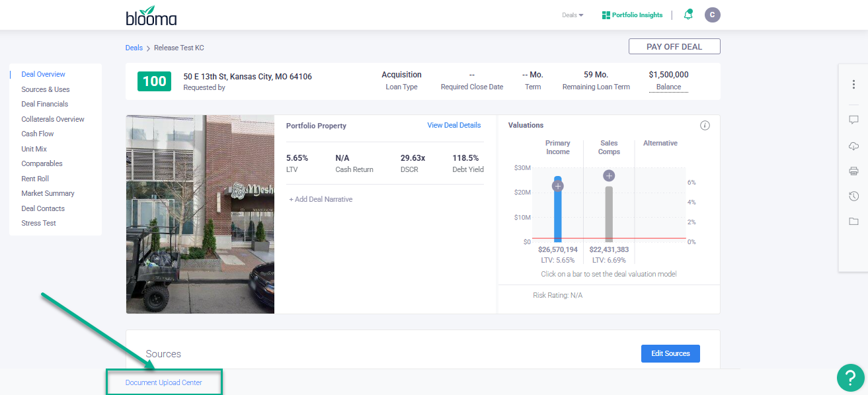Click plus marker on Sales Comps bar

tap(609, 175)
